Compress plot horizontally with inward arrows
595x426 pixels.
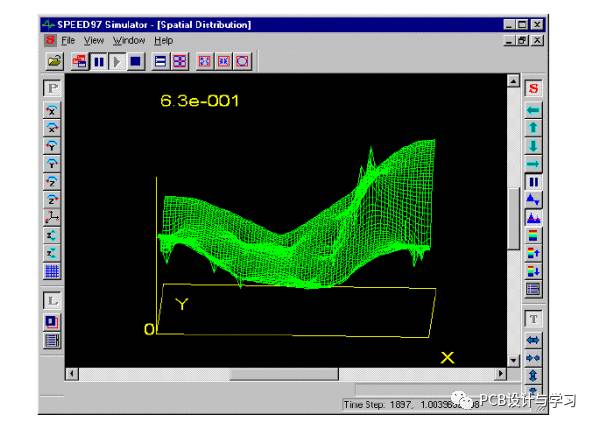coord(534,358)
